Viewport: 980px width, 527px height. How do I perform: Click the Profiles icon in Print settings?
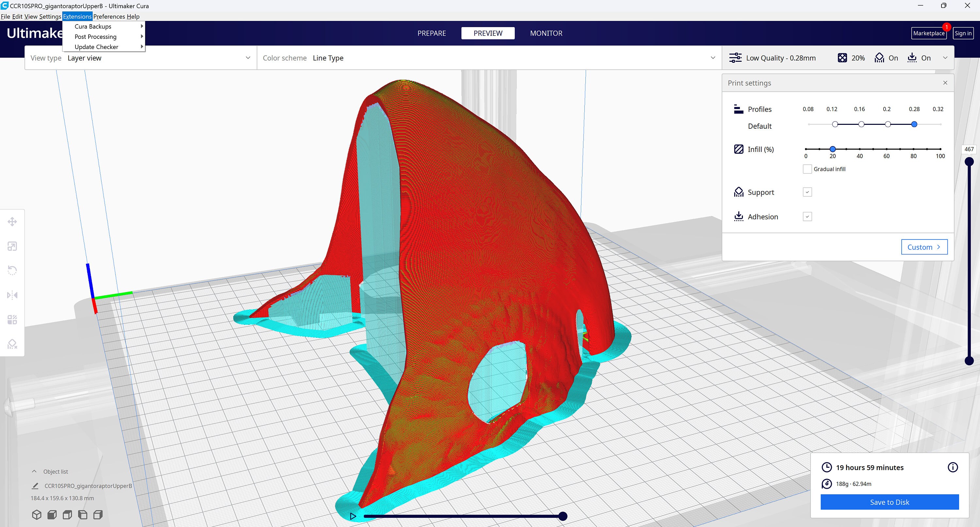[738, 109]
